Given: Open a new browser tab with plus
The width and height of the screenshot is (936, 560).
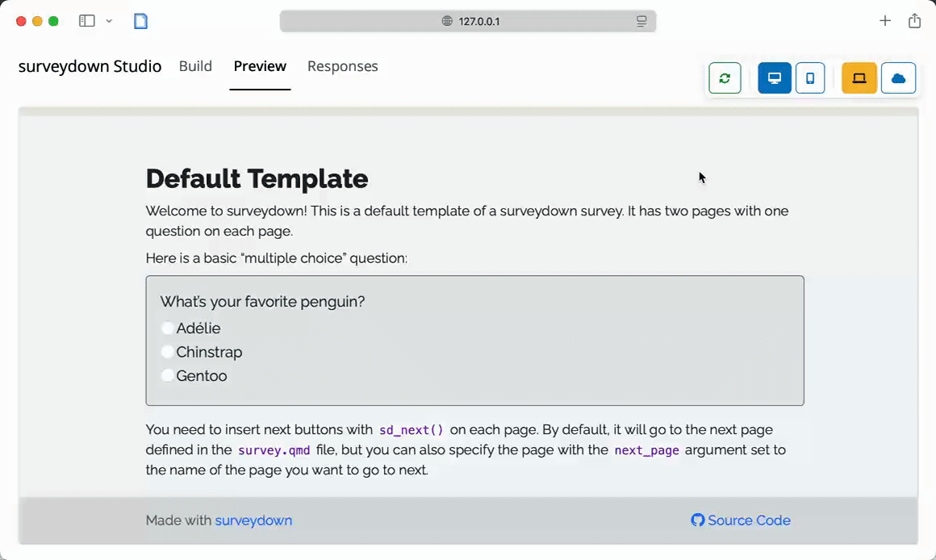Looking at the screenshot, I should click(x=885, y=21).
